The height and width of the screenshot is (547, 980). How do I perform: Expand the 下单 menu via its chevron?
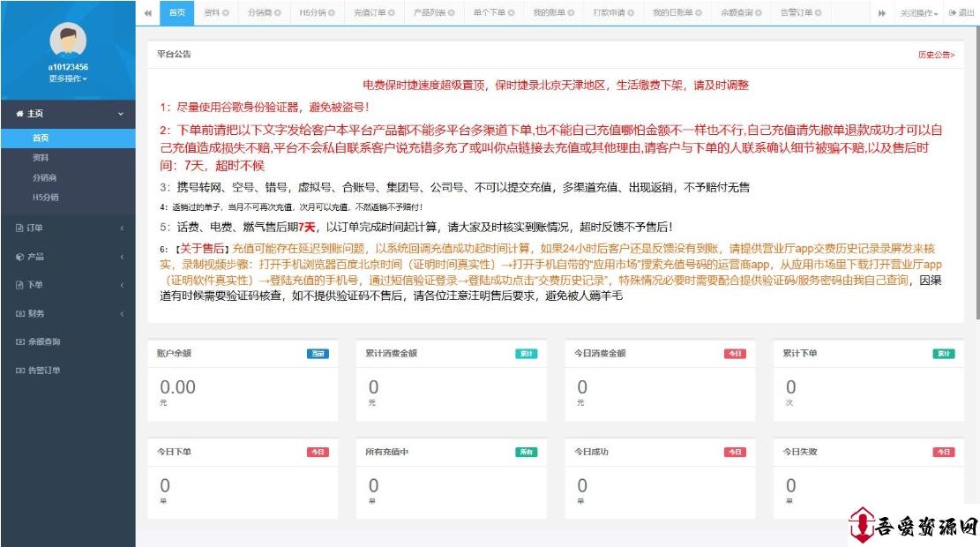click(x=122, y=285)
